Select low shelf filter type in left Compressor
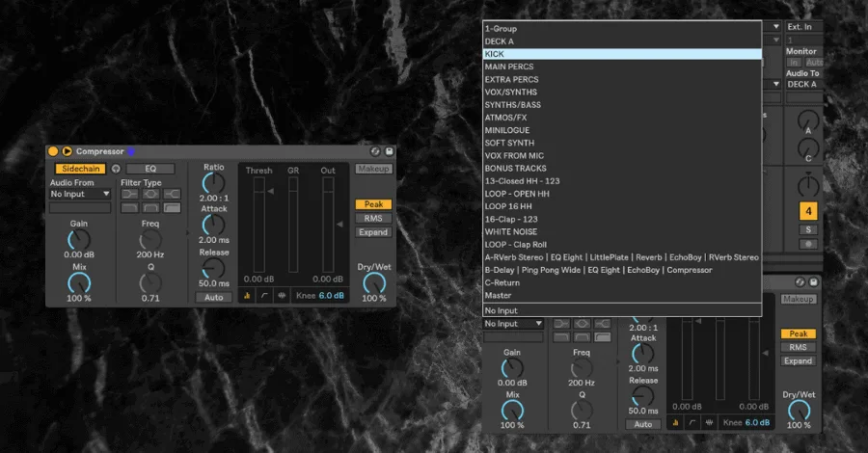 coord(129,194)
